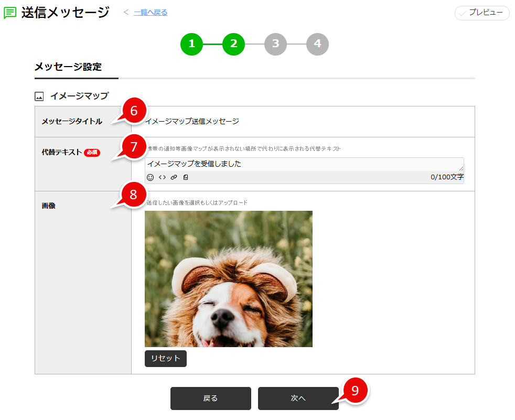Select step 3 in the progress indicator

tap(275, 45)
